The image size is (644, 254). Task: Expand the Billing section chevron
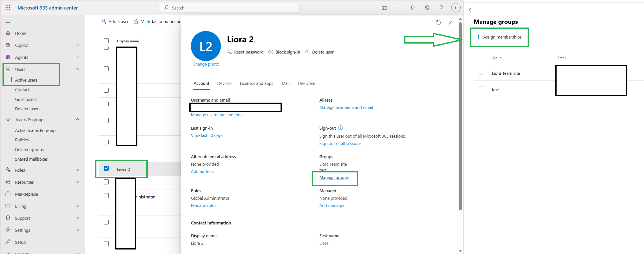click(x=77, y=206)
